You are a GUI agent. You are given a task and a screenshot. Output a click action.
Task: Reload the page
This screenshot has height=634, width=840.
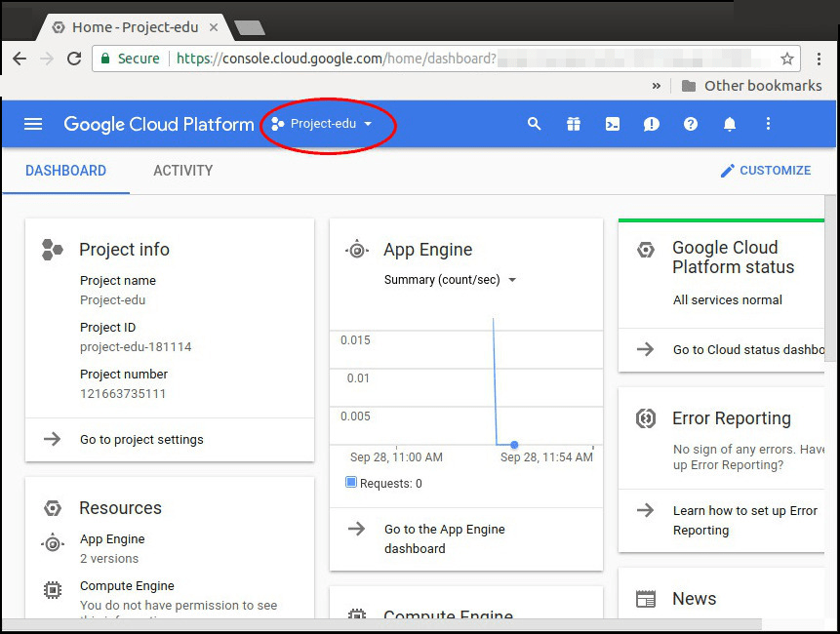74,59
